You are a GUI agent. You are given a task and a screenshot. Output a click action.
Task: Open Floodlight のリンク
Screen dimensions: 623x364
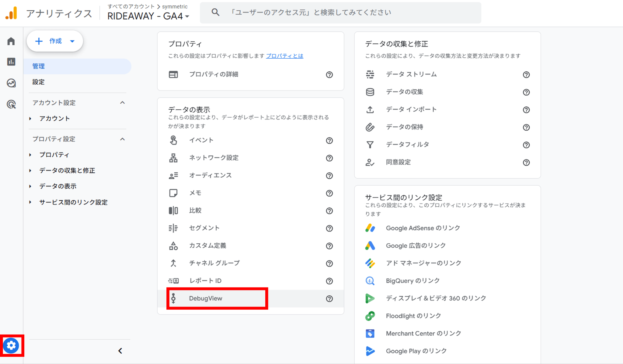tap(447, 316)
